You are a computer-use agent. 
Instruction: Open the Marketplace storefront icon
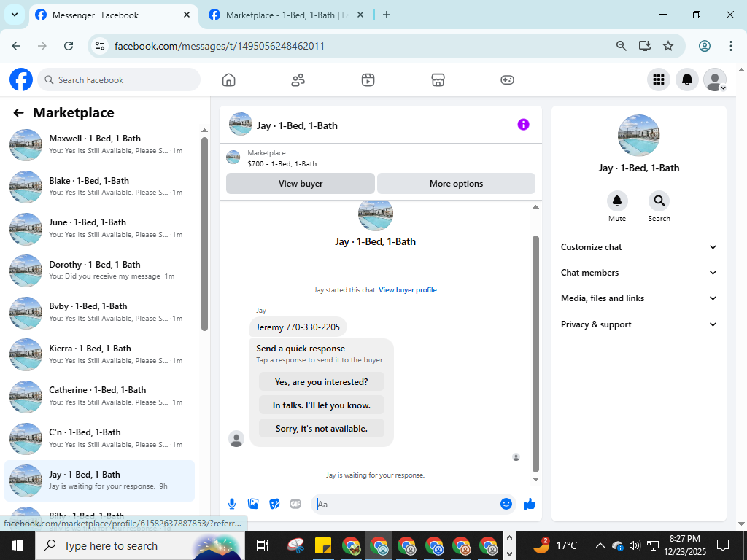point(438,80)
